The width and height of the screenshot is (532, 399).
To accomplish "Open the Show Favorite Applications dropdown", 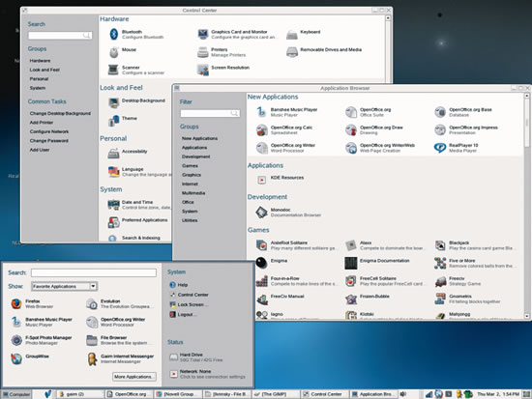I will click(x=65, y=287).
